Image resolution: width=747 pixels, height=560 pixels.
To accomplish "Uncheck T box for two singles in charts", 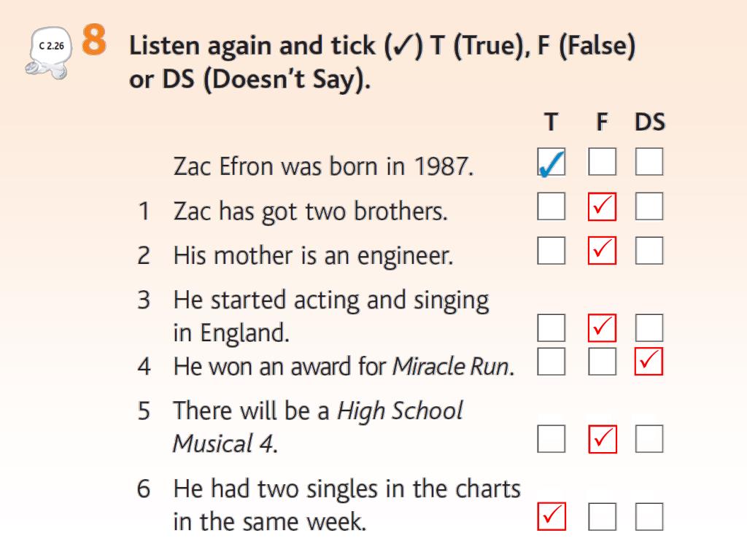I will coord(551,516).
